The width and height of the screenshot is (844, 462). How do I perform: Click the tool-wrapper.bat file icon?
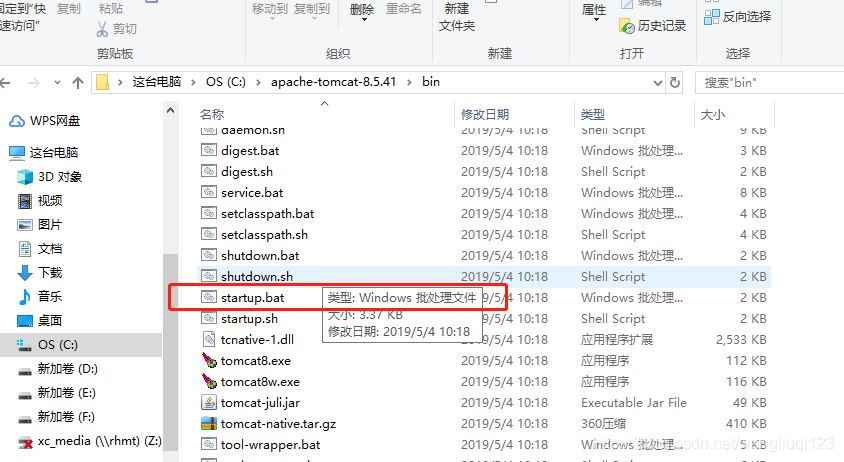pos(209,444)
